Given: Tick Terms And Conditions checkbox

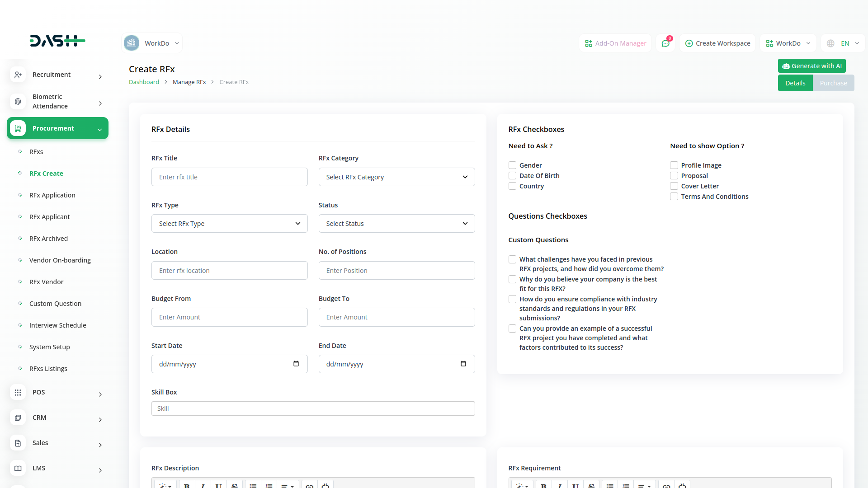Looking at the screenshot, I should point(674,197).
